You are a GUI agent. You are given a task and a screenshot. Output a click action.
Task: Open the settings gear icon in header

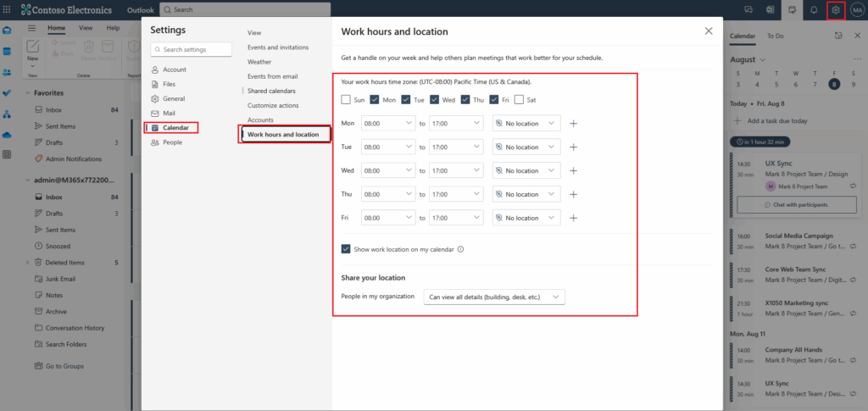(835, 9)
